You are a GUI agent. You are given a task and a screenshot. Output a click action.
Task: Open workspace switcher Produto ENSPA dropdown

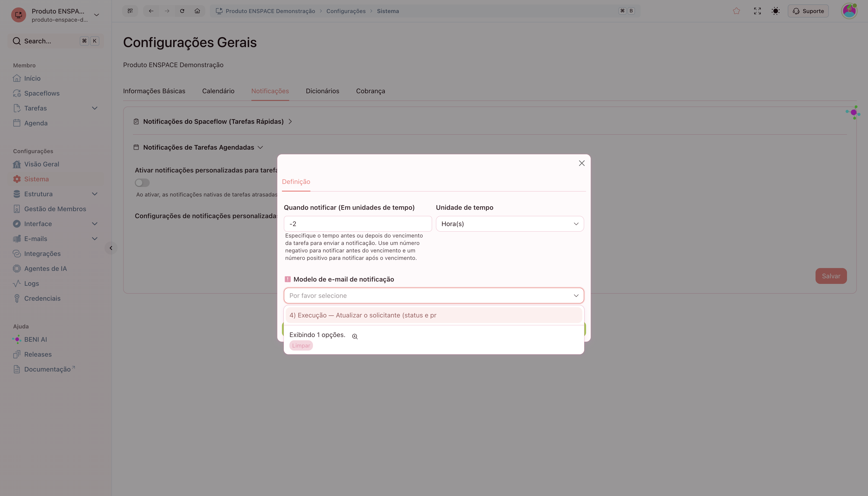click(56, 15)
